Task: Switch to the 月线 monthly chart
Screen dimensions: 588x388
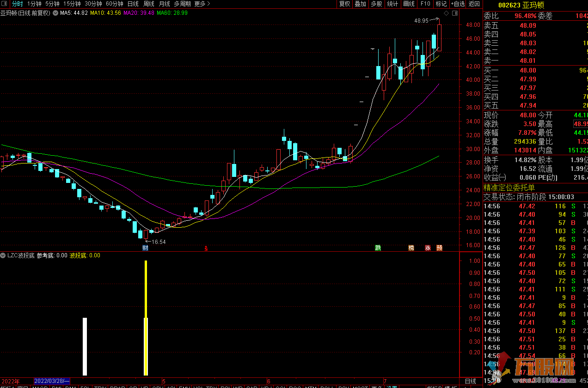Action: pyautogui.click(x=165, y=4)
